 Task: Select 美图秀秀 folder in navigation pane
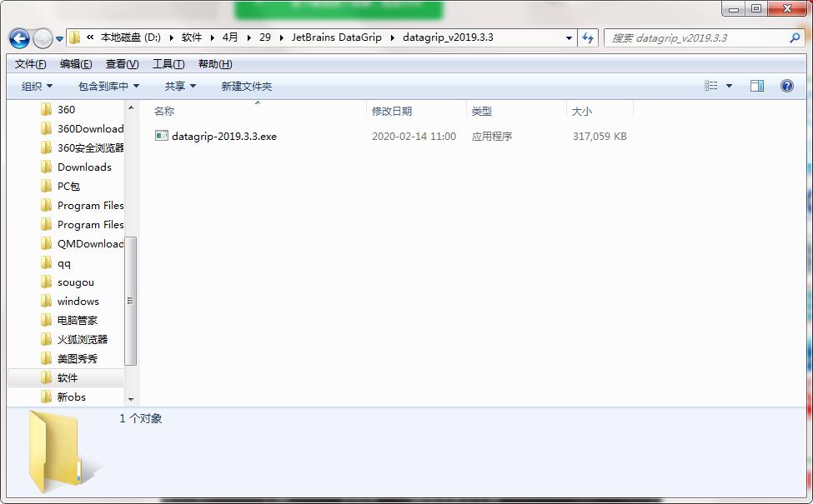tap(77, 358)
